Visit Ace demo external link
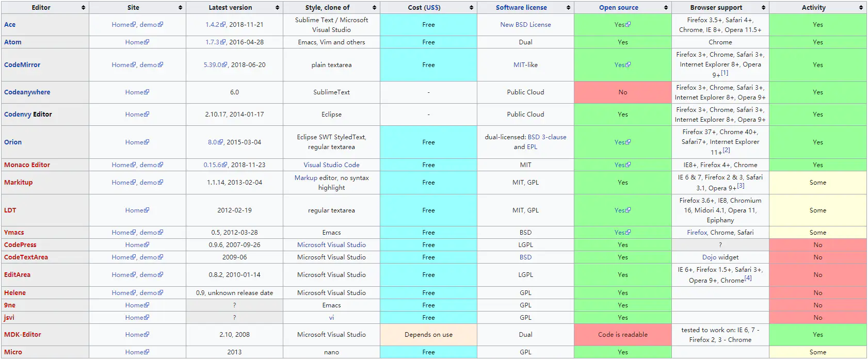This screenshot has width=868, height=360. (x=151, y=25)
